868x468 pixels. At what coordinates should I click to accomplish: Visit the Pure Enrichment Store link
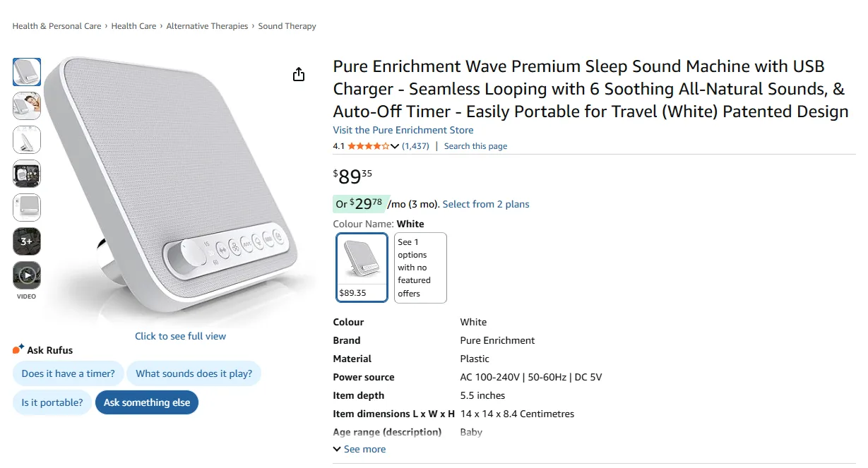[403, 130]
